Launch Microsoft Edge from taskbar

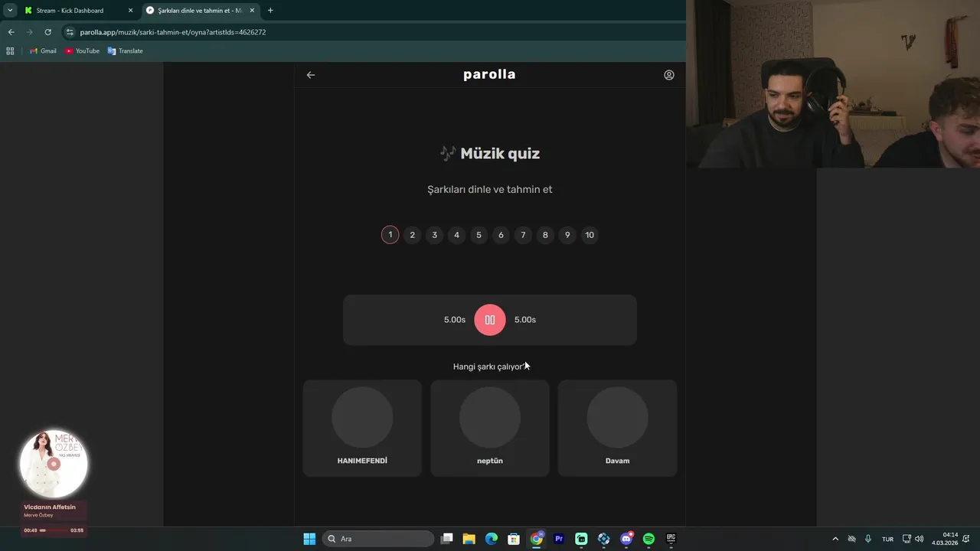click(x=492, y=539)
